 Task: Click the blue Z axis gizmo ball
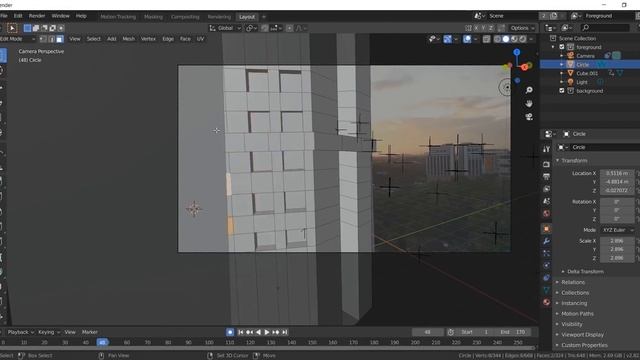coord(517,52)
